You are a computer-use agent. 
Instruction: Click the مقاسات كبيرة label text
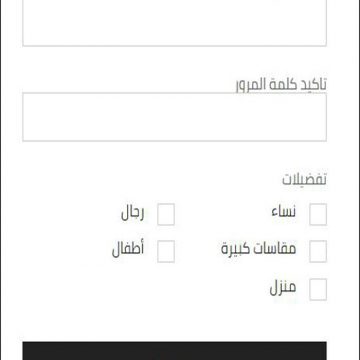[258, 249]
